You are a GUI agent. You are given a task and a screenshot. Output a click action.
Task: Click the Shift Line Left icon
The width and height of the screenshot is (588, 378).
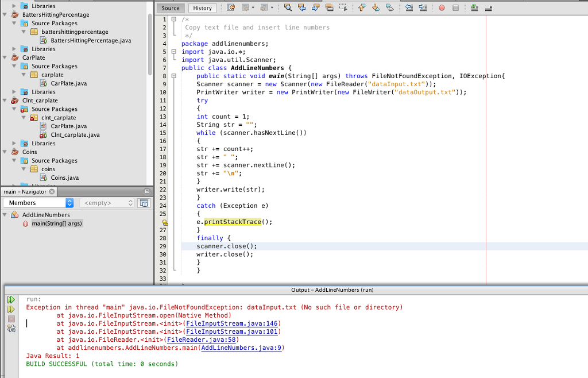[409, 8]
